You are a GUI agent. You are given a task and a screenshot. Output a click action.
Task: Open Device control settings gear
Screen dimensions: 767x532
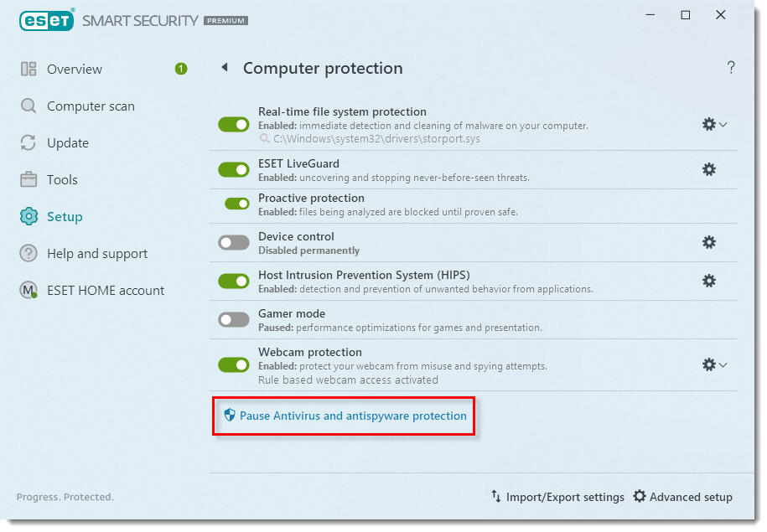tap(709, 242)
